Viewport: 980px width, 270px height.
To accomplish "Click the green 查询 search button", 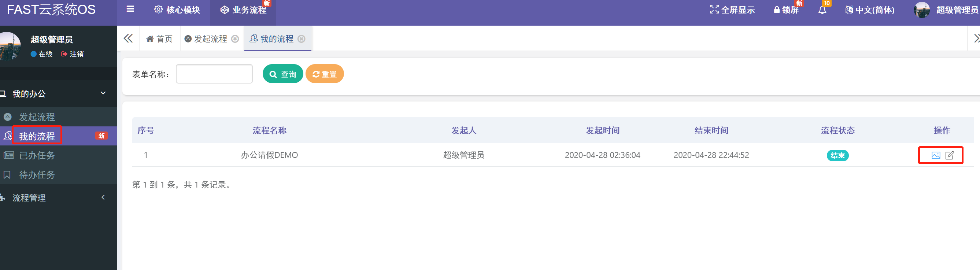I will coord(283,74).
